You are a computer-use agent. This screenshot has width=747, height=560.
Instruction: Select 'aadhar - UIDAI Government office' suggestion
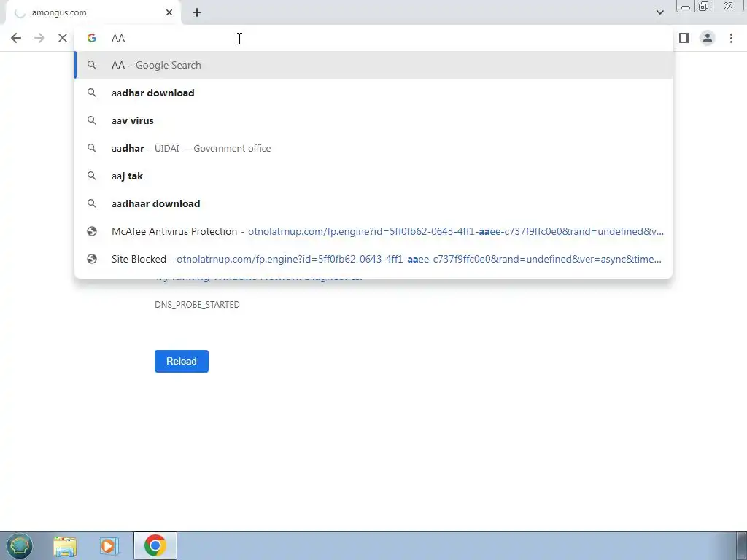click(x=373, y=148)
